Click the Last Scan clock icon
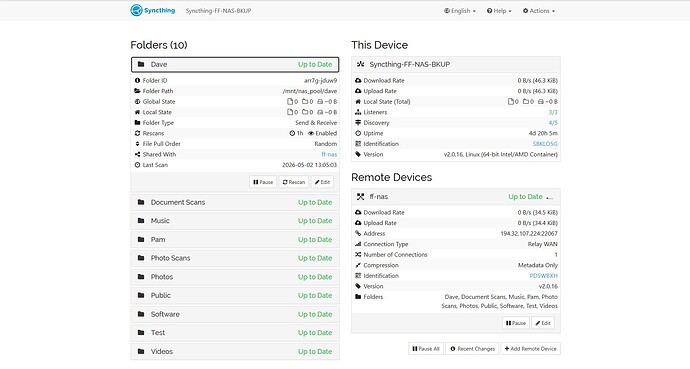Viewport: 690px width, 369px height. click(137, 165)
